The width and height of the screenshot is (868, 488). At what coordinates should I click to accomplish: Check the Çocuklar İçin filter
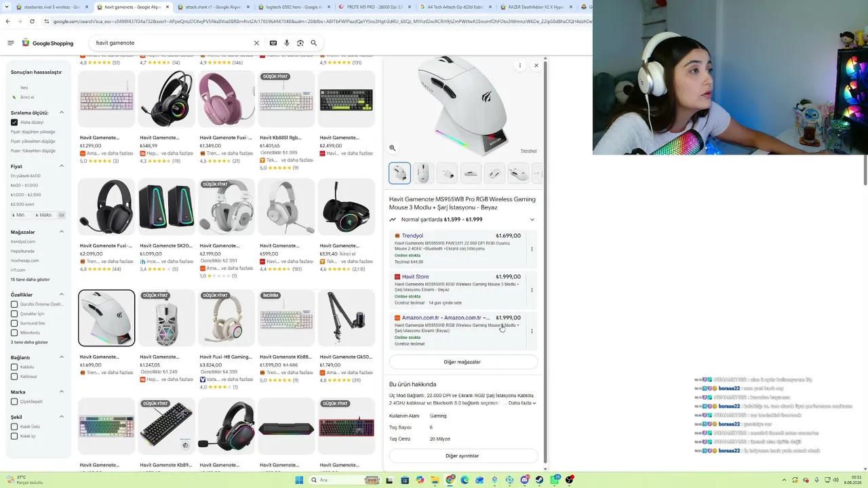pos(14,314)
